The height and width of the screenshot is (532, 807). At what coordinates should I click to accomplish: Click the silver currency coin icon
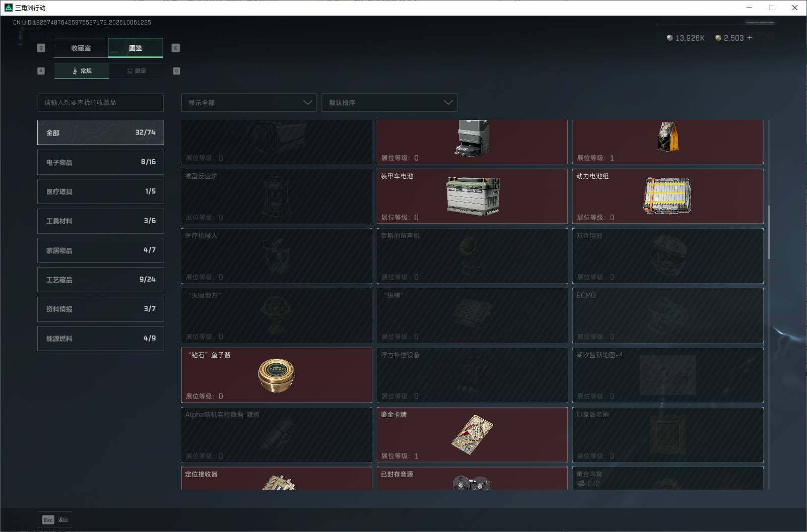[669, 38]
